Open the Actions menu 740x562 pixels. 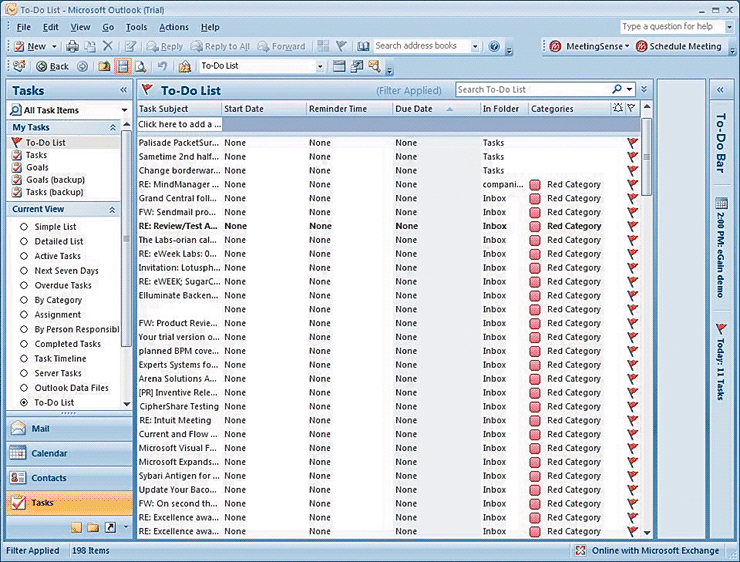pos(174,27)
